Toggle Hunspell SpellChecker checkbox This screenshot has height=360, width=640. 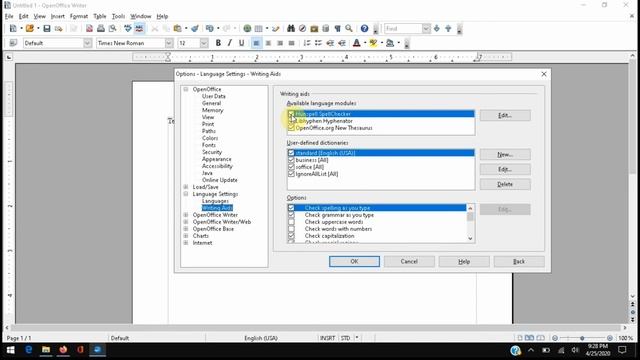tap(291, 114)
